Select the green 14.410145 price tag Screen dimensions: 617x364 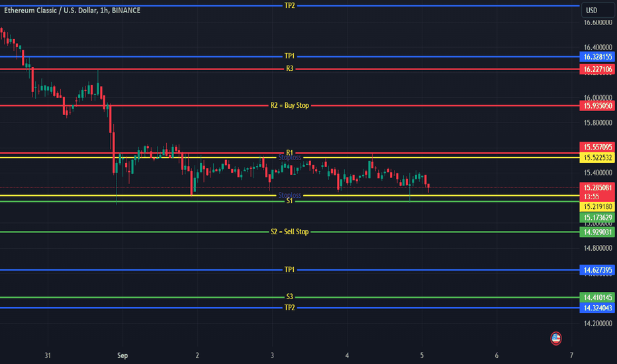(x=597, y=298)
